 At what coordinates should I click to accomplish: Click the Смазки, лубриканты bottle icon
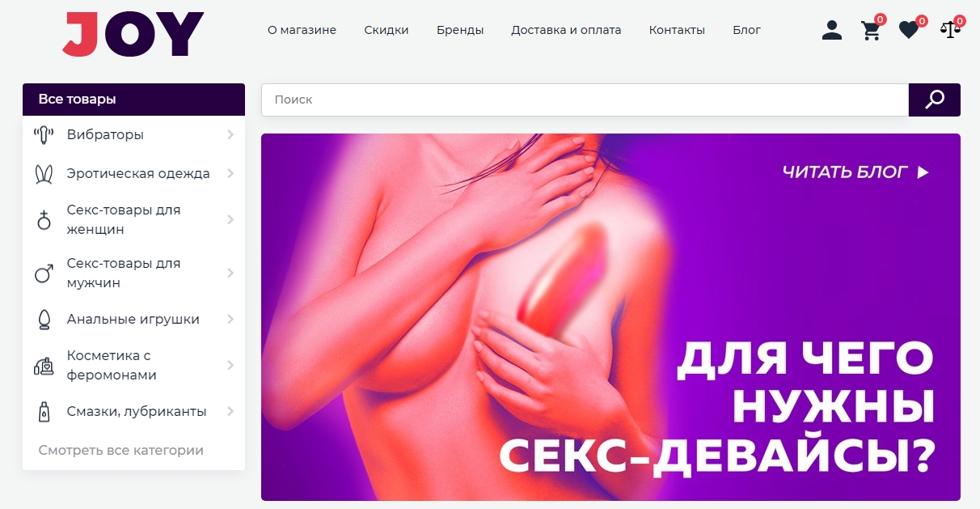click(44, 412)
